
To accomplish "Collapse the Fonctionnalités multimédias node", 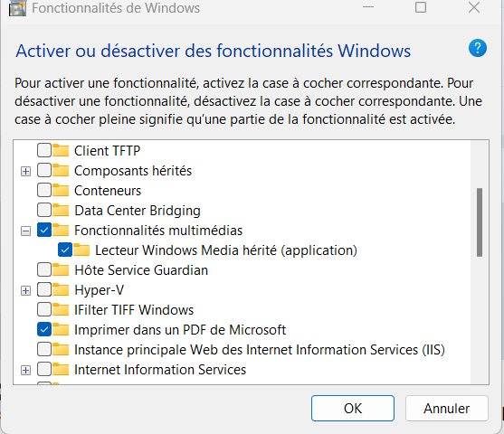I will click(x=25, y=231).
